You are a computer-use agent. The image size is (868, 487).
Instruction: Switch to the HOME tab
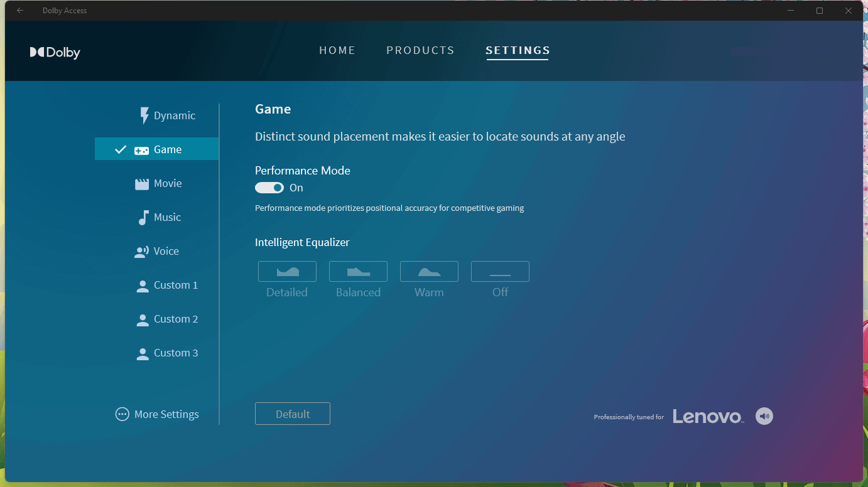click(x=337, y=50)
